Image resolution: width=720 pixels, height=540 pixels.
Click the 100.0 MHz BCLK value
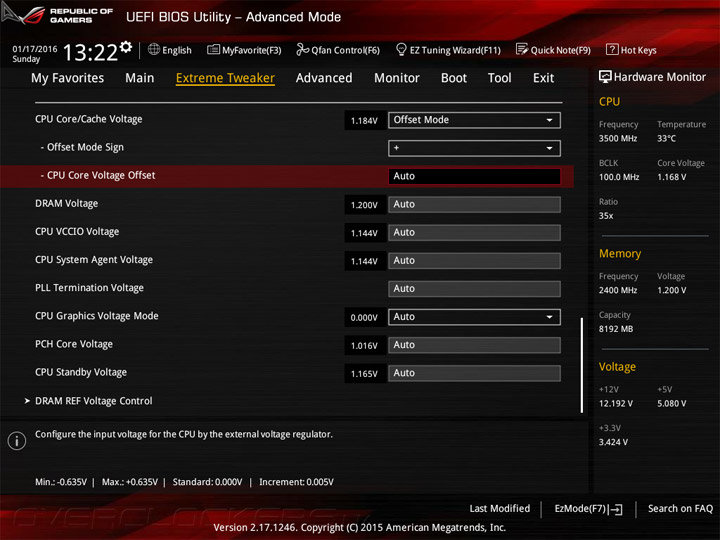pyautogui.click(x=619, y=177)
